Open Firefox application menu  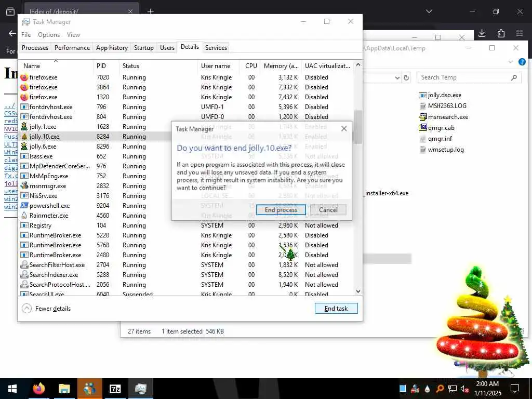(520, 33)
